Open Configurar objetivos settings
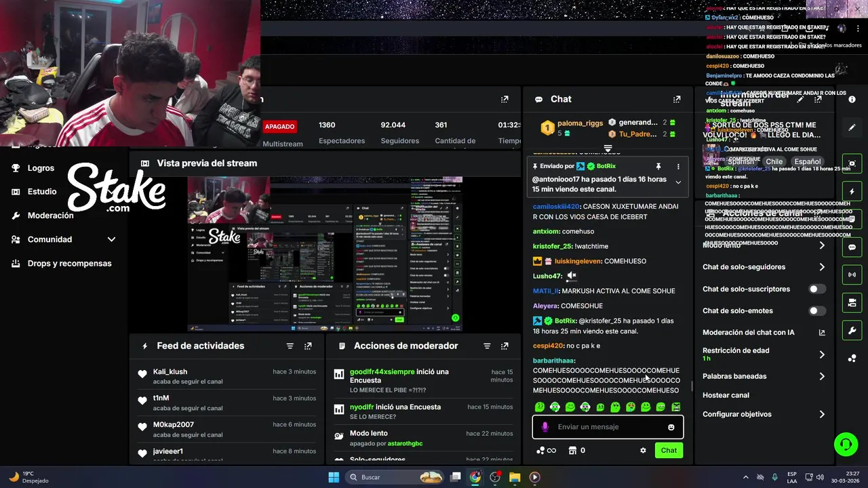The width and height of the screenshot is (868, 488). coord(822,414)
